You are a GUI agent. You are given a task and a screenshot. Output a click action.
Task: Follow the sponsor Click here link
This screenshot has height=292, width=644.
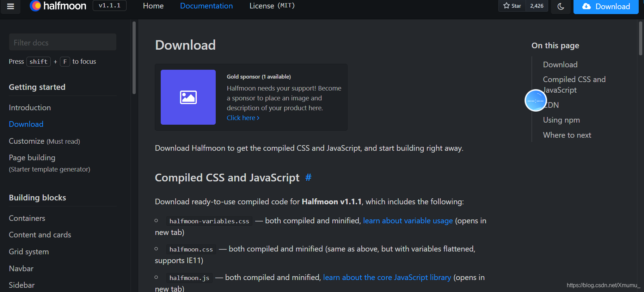tap(243, 118)
